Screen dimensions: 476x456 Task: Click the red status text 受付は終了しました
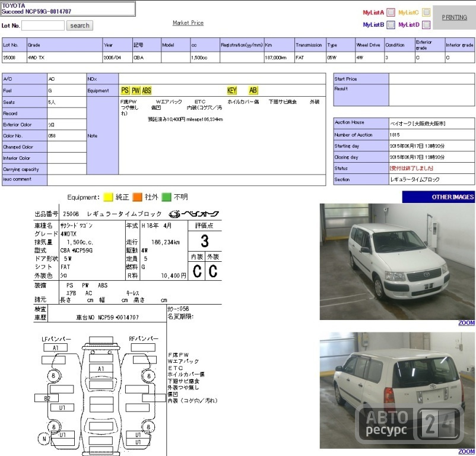(x=411, y=168)
